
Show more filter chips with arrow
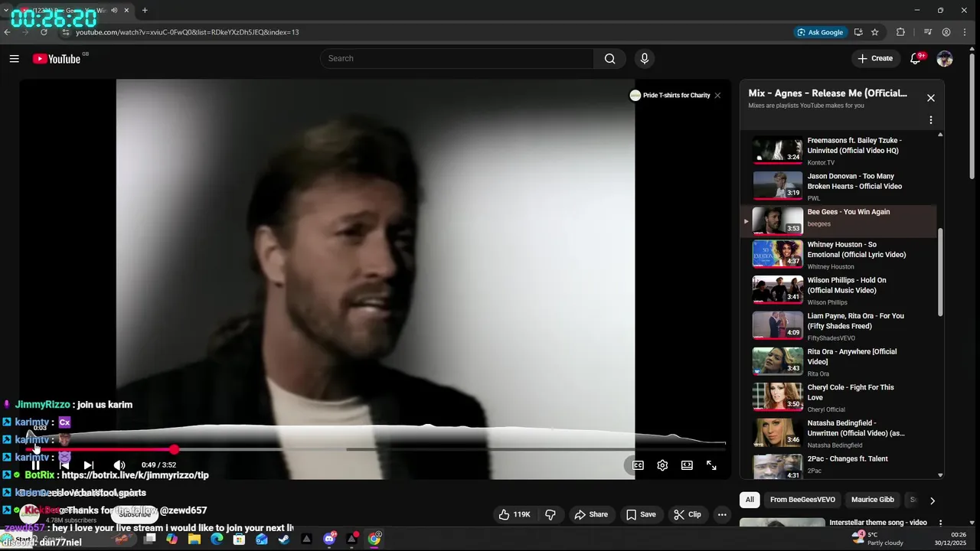932,500
